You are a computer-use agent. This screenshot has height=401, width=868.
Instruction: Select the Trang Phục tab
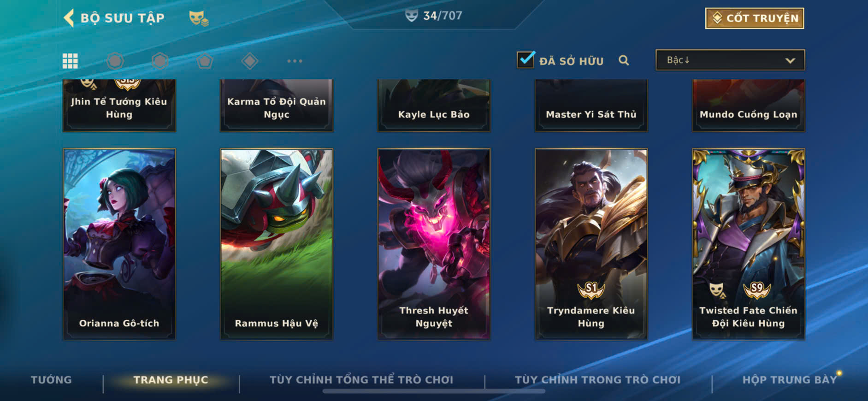[x=171, y=380]
